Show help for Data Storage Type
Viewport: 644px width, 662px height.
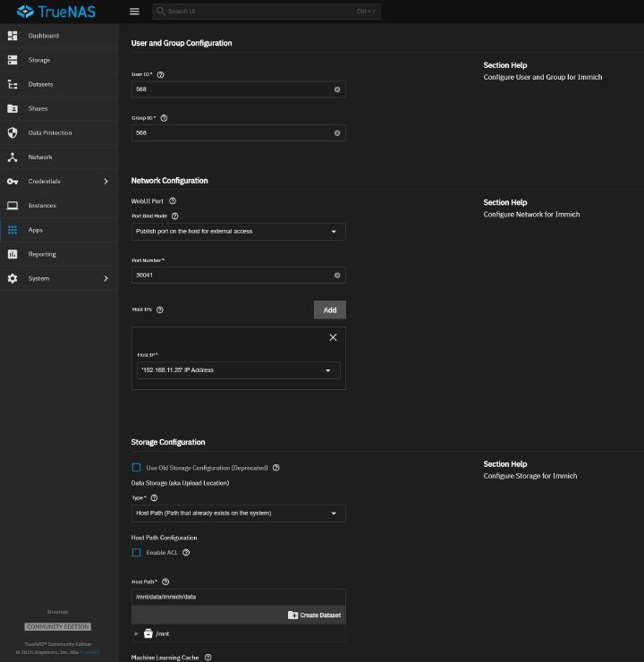pos(154,498)
